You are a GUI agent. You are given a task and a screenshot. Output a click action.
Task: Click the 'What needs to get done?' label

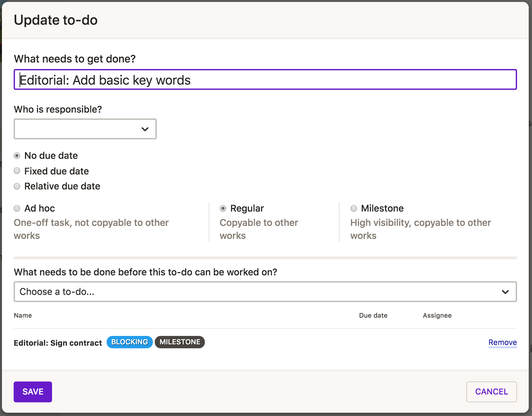[x=74, y=59]
